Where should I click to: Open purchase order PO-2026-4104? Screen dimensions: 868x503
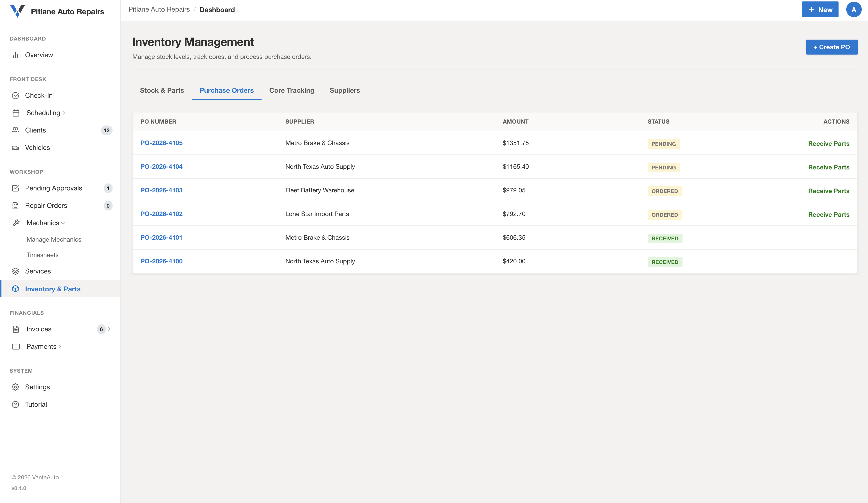pyautogui.click(x=162, y=167)
